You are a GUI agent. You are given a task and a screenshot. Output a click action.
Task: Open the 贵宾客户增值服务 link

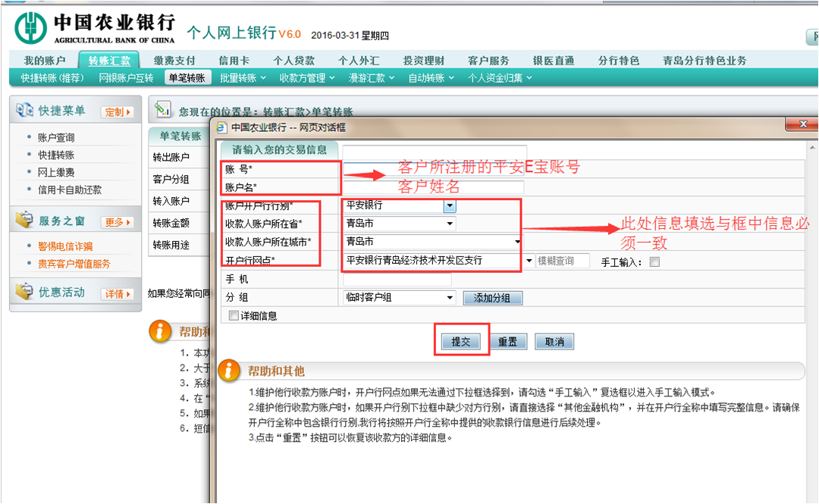[74, 264]
